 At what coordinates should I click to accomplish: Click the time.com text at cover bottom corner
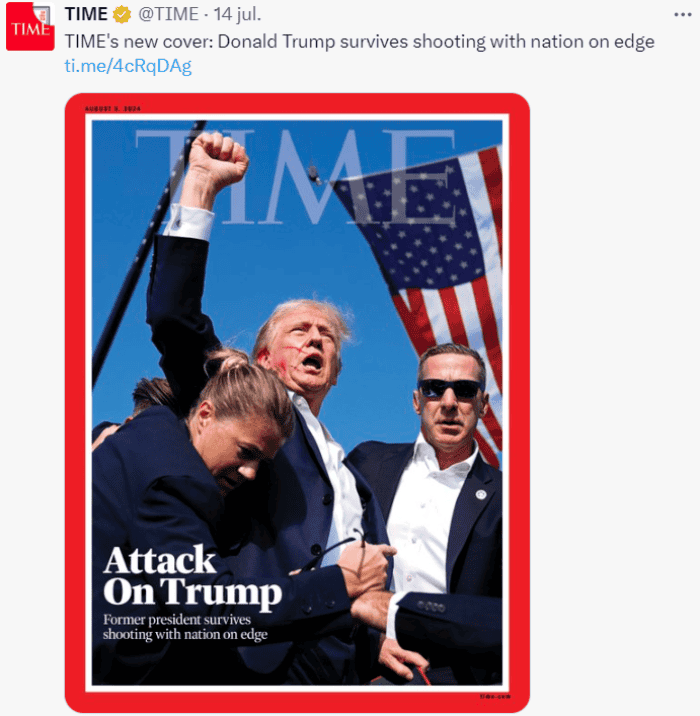tap(495, 696)
